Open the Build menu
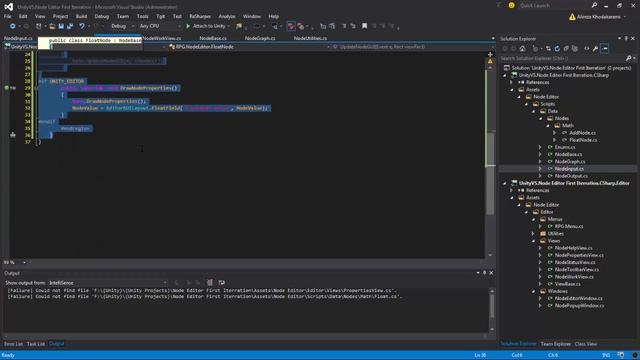The height and width of the screenshot is (360, 640). [x=81, y=16]
